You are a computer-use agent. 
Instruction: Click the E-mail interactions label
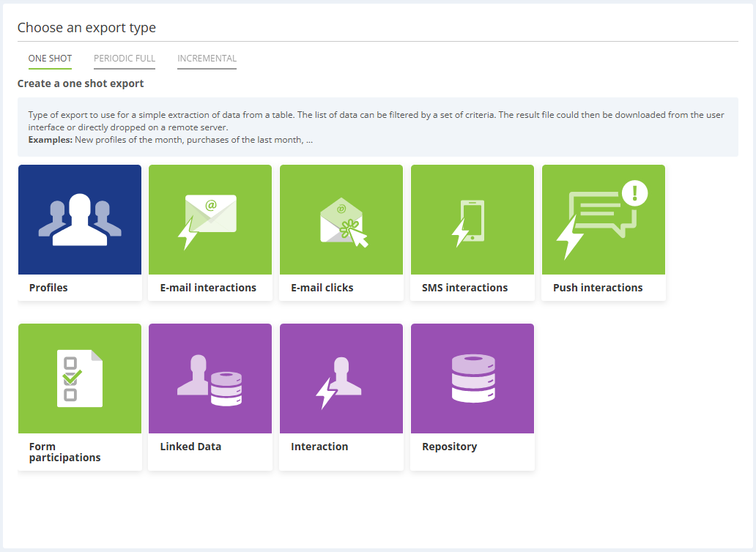coord(208,288)
